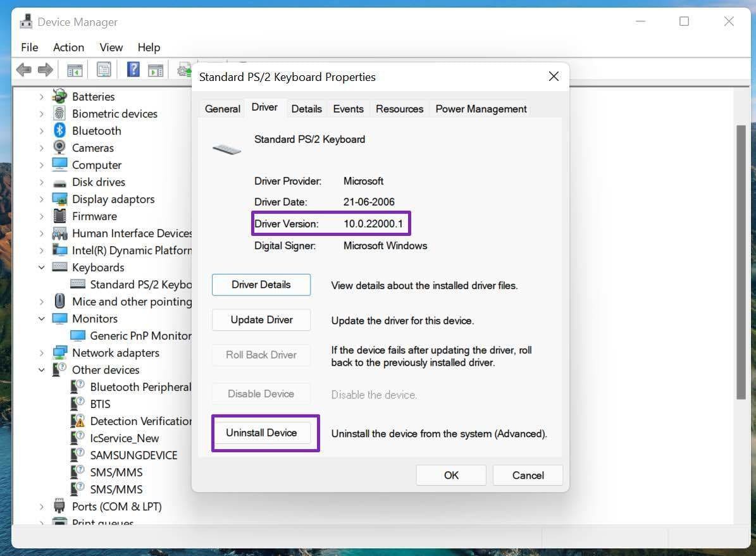
Task: Click the Batteries category icon
Action: coord(59,96)
